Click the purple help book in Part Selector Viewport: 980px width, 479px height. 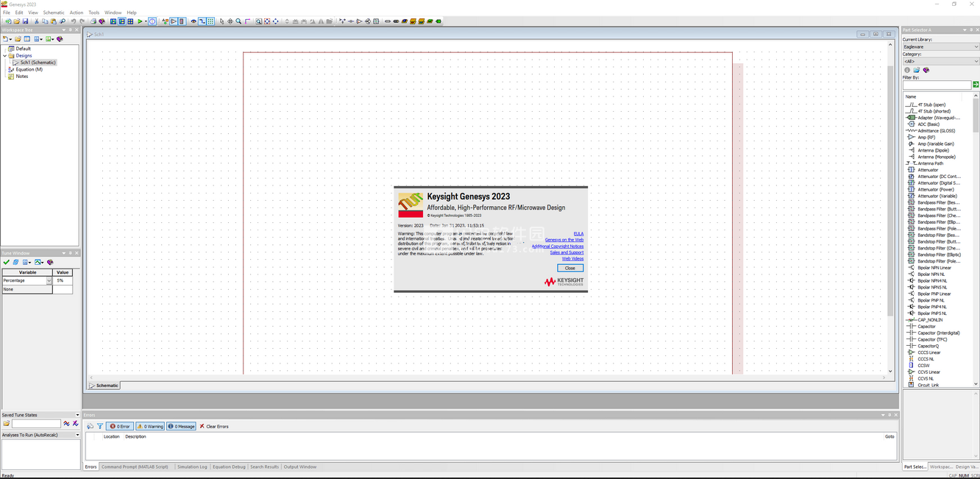click(926, 70)
